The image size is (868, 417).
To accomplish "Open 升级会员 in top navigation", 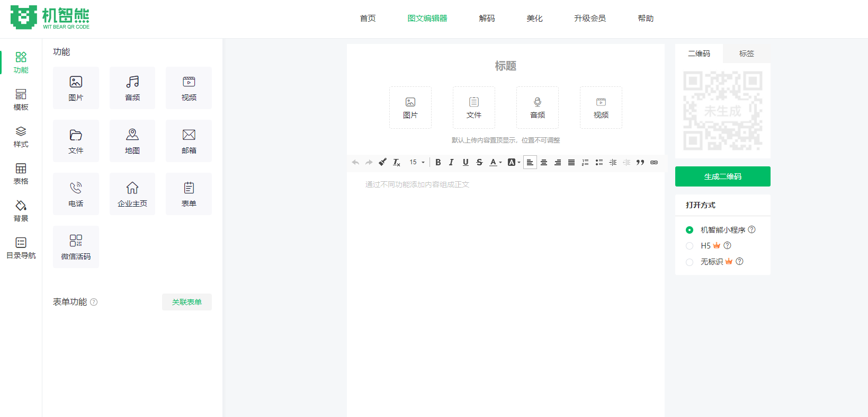I will pos(589,19).
